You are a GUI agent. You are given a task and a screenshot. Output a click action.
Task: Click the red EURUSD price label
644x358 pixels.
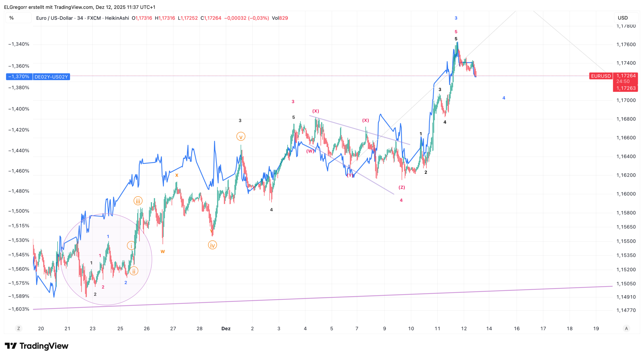[600, 76]
